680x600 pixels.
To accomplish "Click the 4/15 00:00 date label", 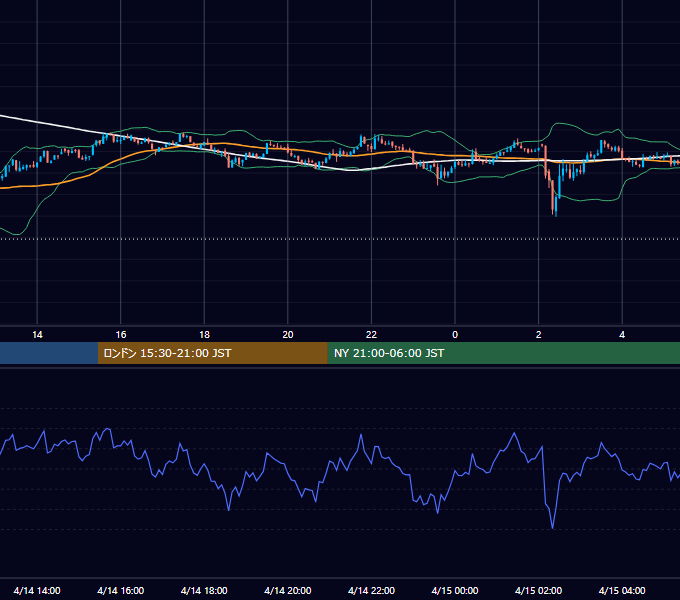I will (x=455, y=590).
